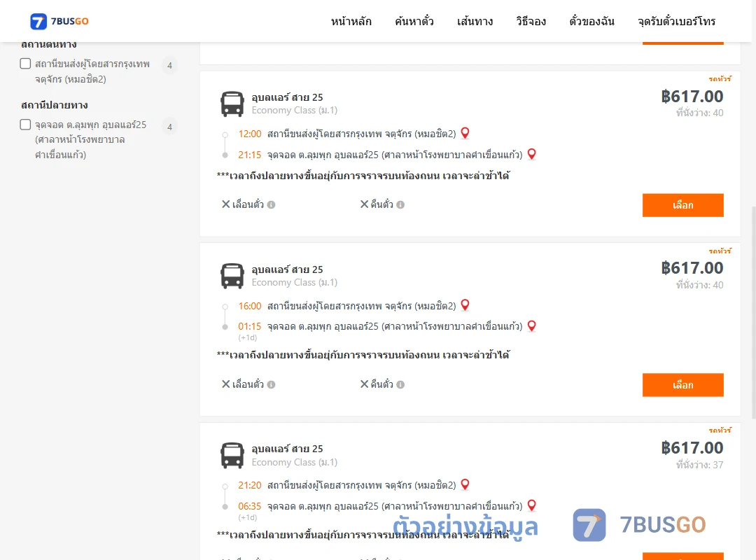Click อุบลแอร์ สาย 25 title of 12:00 trip
The height and width of the screenshot is (560, 756).
pos(288,97)
